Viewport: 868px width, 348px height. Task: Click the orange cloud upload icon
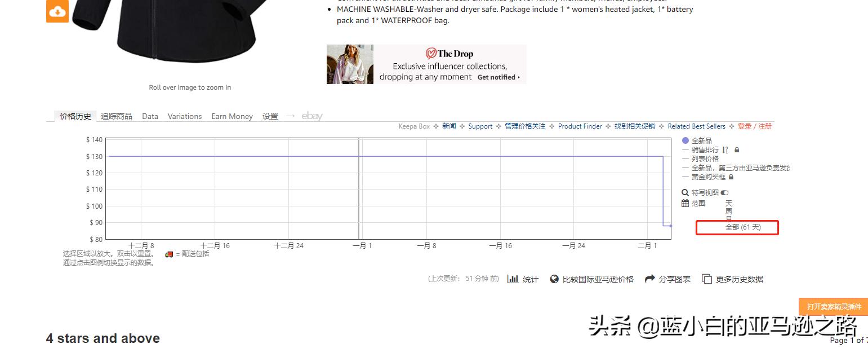(57, 11)
